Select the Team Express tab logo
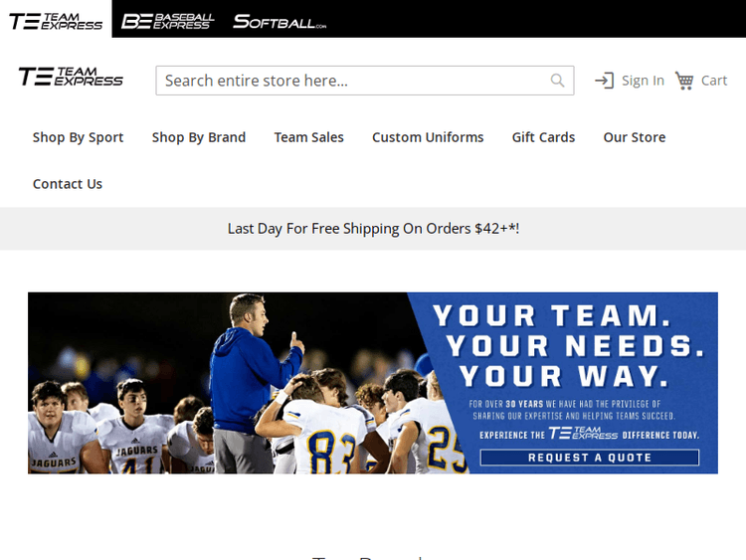The image size is (746, 560). (x=56, y=22)
